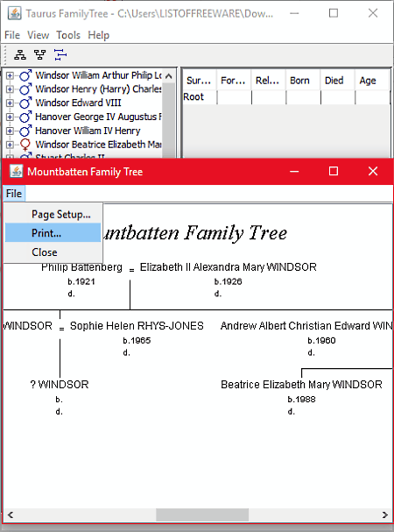Screen dimensions: 394x532
Task: Maximize the Taurus FamilyTree main window
Action: [x=334, y=13]
